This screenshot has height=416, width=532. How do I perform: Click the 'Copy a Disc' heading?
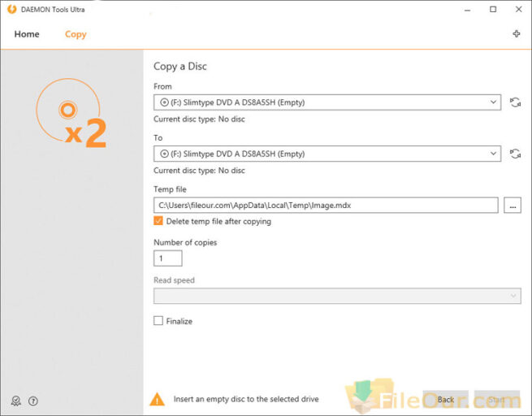[179, 67]
